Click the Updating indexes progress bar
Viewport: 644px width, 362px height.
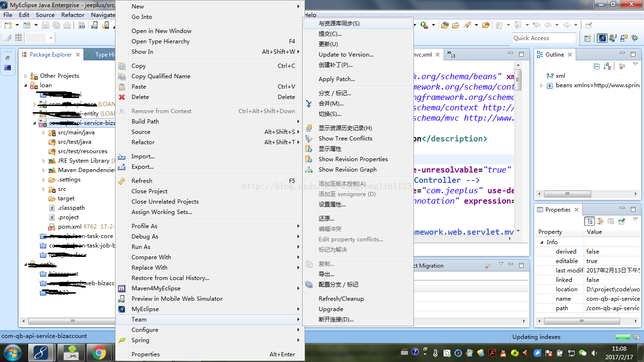tap(623, 337)
